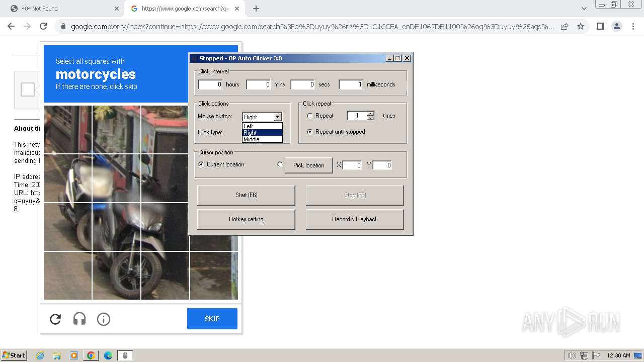Open captcha help info icon
The image size is (644, 362).
104,319
